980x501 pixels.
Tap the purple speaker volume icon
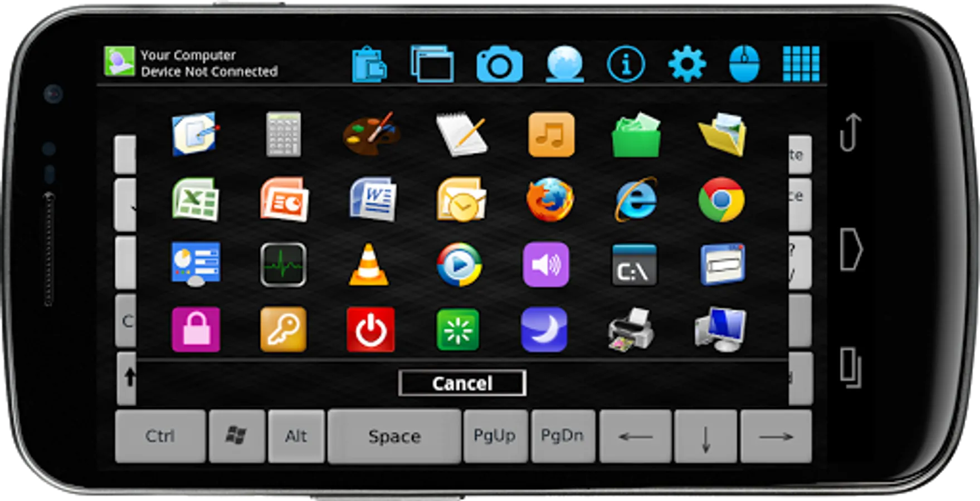[x=546, y=264]
